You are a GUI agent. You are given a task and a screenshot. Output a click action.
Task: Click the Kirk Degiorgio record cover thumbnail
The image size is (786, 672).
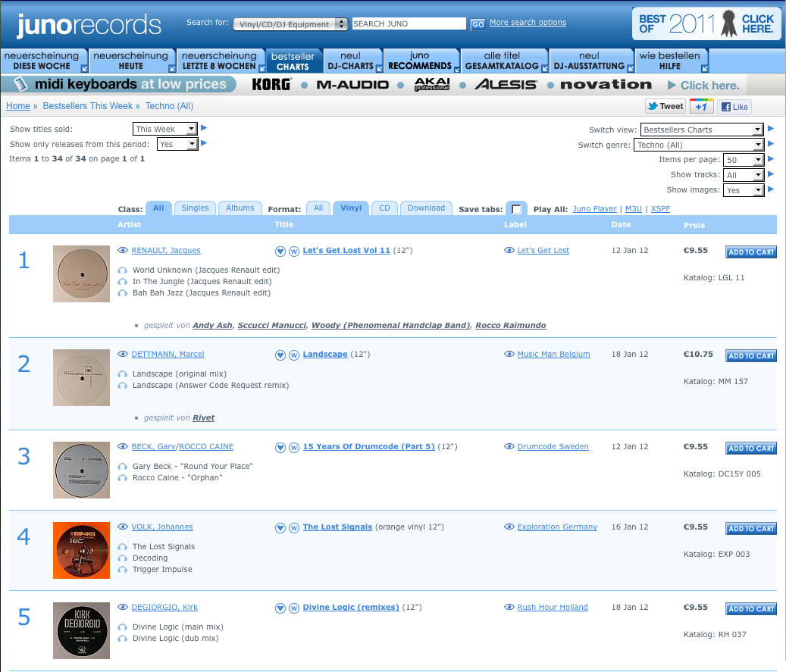click(81, 630)
